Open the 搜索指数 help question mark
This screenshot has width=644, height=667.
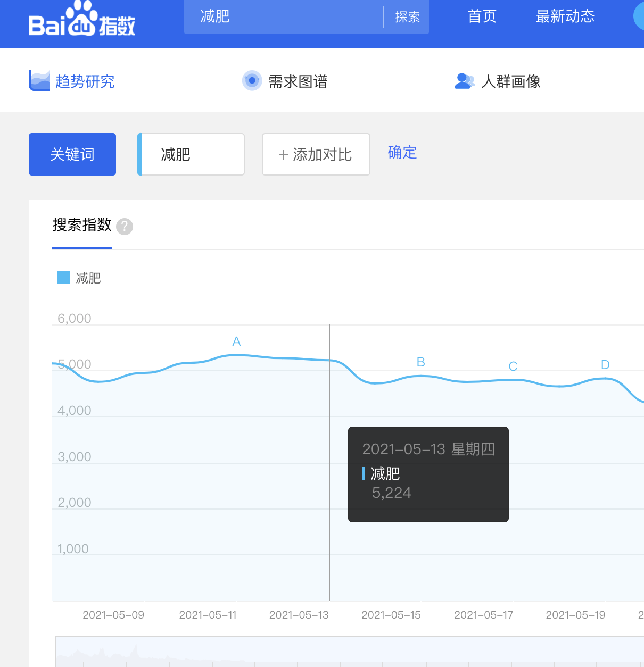(125, 227)
